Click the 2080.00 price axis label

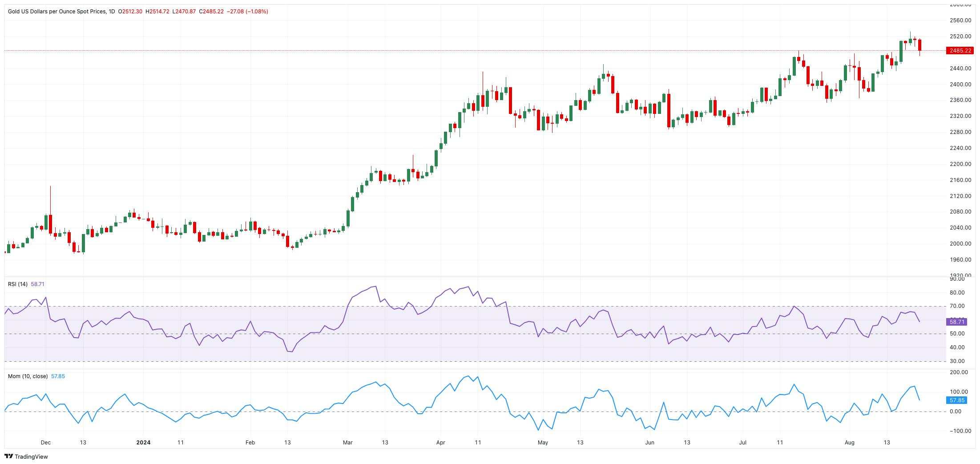click(960, 212)
